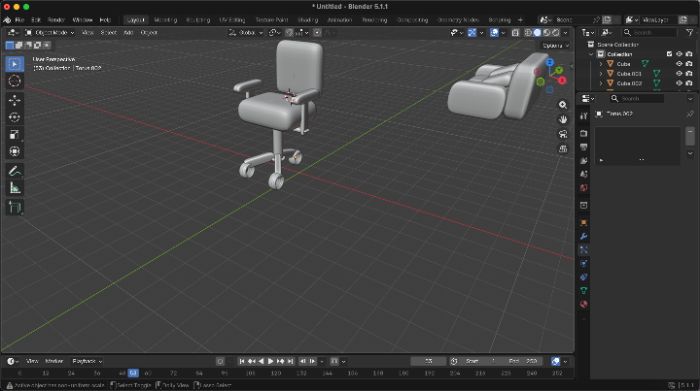
Task: Open the pivot point dropdown
Action: pyautogui.click(x=274, y=33)
